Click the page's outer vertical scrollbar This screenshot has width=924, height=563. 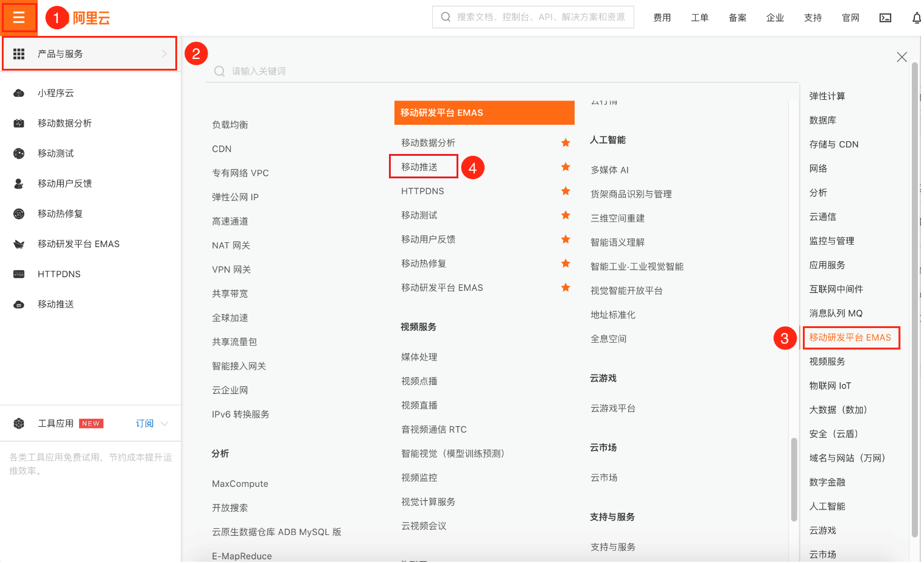(x=915, y=299)
